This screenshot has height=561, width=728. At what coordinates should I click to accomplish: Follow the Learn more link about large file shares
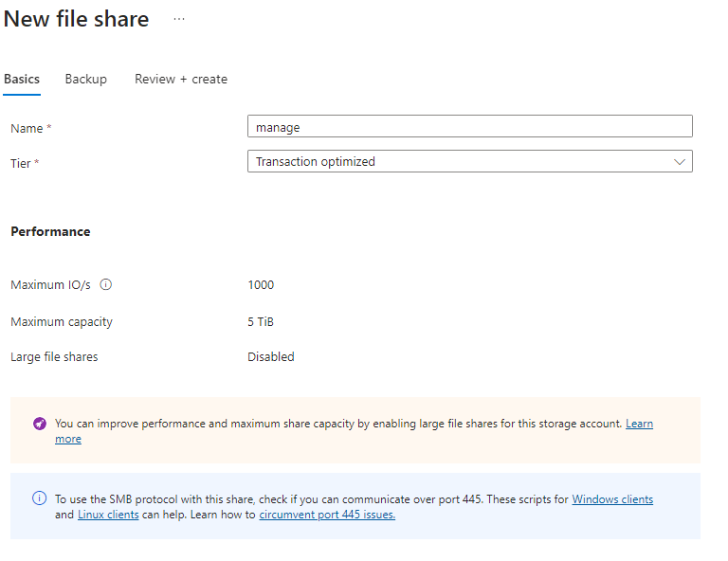point(639,424)
